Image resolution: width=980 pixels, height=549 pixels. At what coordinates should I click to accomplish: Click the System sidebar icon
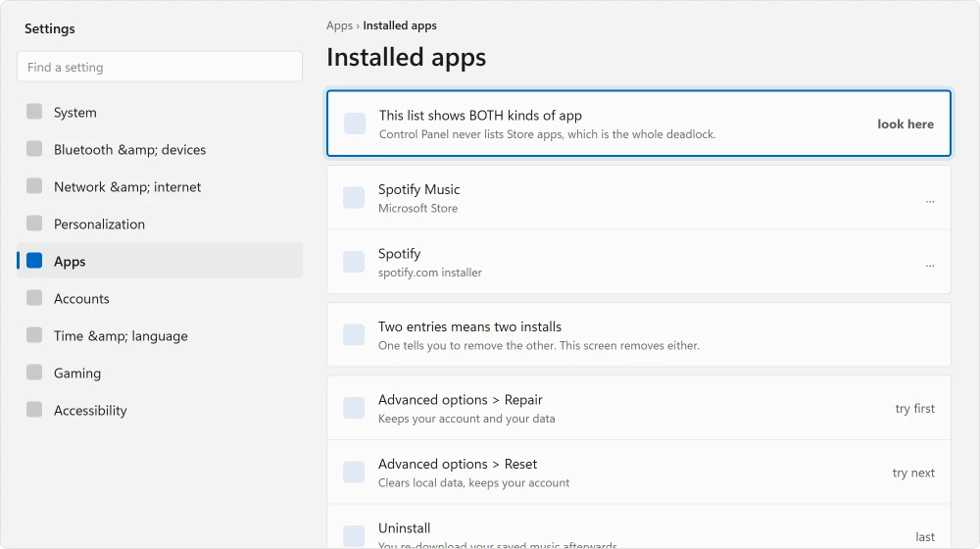pos(34,112)
